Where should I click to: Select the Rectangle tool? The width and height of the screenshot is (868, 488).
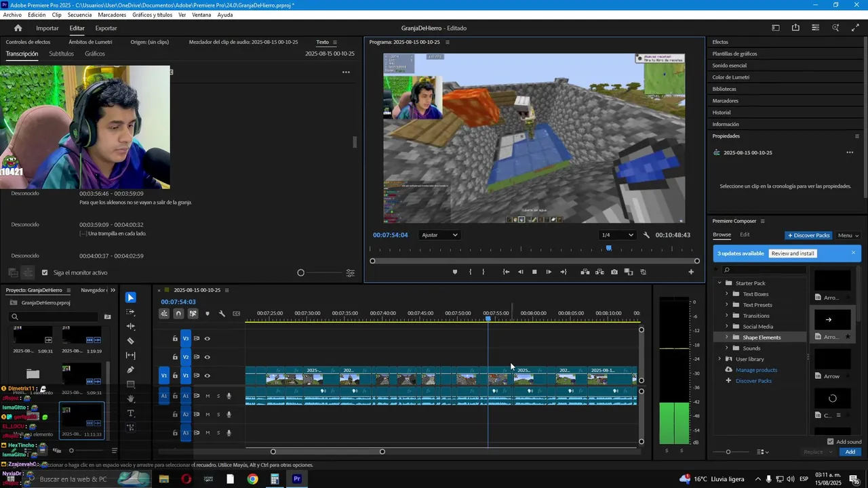tap(131, 384)
